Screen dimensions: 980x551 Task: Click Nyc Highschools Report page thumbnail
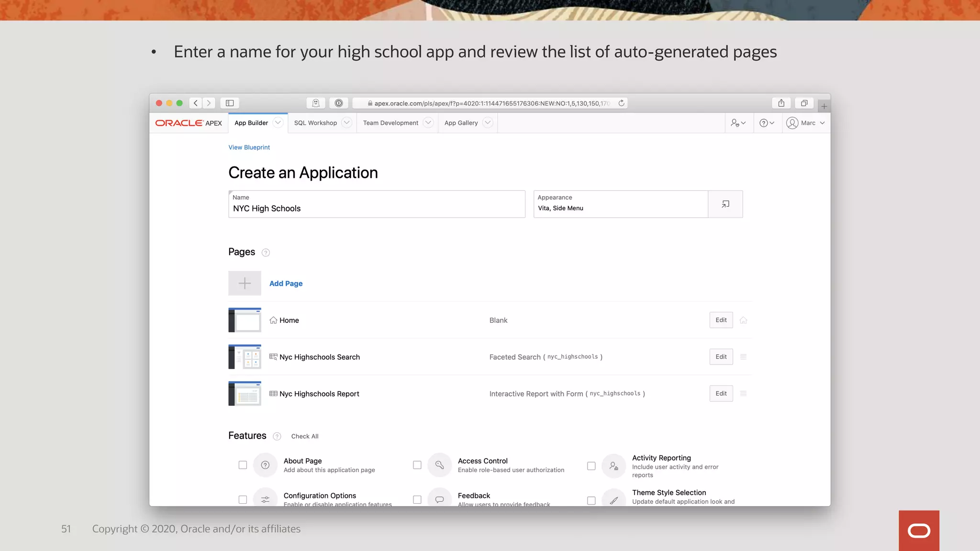click(x=245, y=394)
